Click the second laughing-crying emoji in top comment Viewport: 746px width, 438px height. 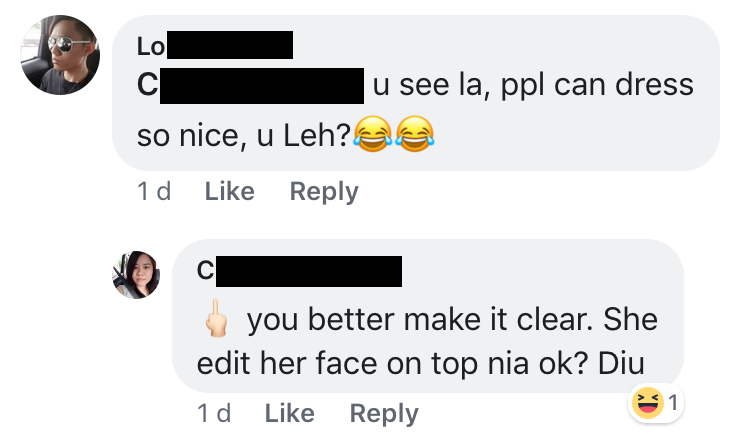coord(415,133)
